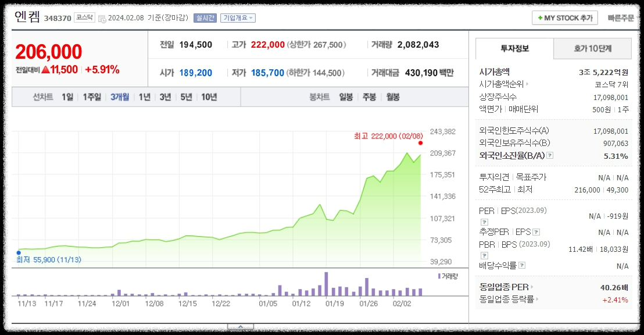
Task: Click the 외국인소진율 value 5.31%
Action: tap(616, 156)
